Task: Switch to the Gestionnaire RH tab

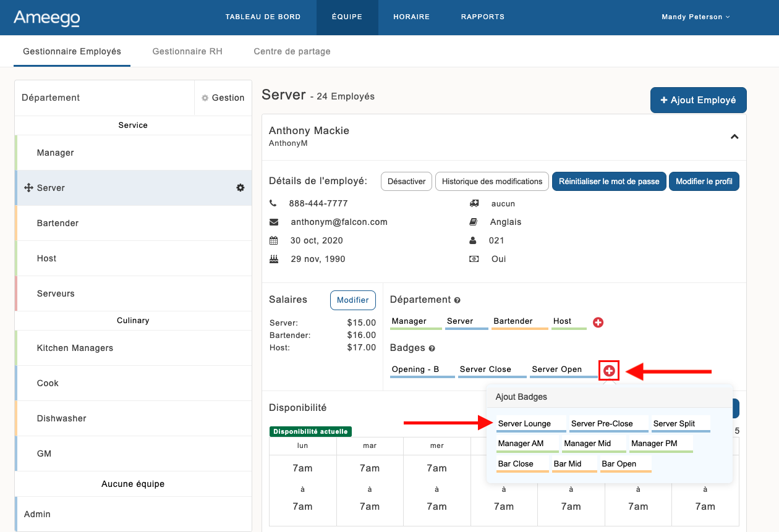Action: [187, 51]
